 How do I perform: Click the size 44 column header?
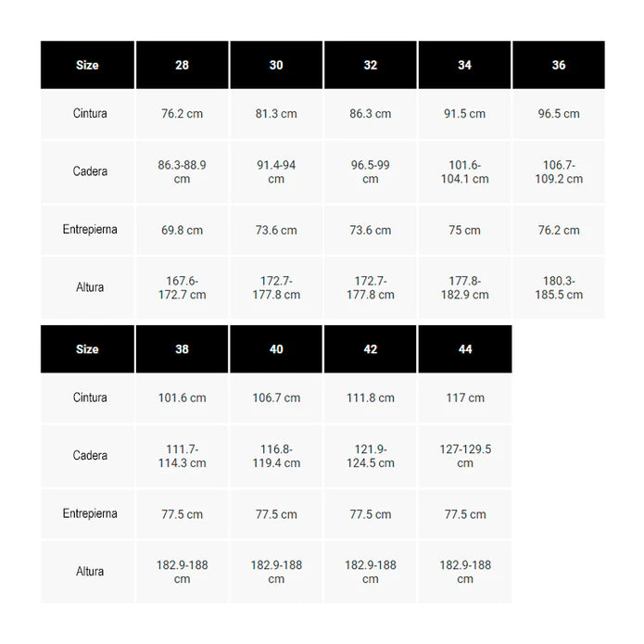(x=465, y=349)
